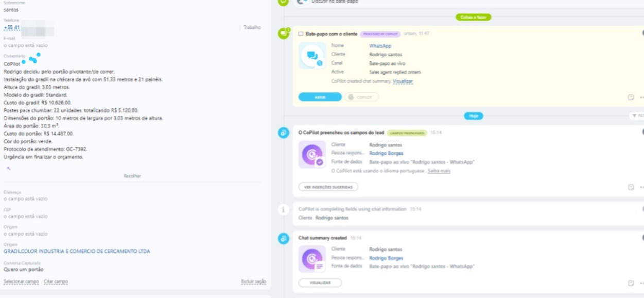Click the empty E-mail field

click(x=26, y=45)
